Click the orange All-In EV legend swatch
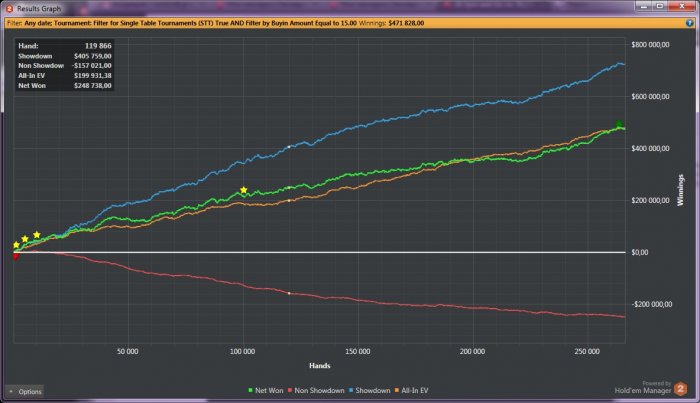Viewport: 700px width, 403px height. click(x=397, y=391)
